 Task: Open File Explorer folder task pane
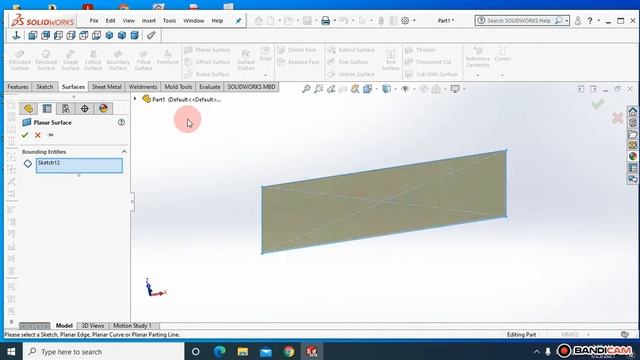pyautogui.click(x=633, y=134)
